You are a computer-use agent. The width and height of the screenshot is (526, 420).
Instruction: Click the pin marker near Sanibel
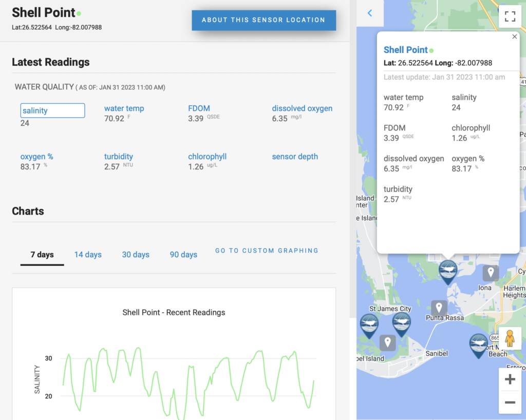click(388, 342)
